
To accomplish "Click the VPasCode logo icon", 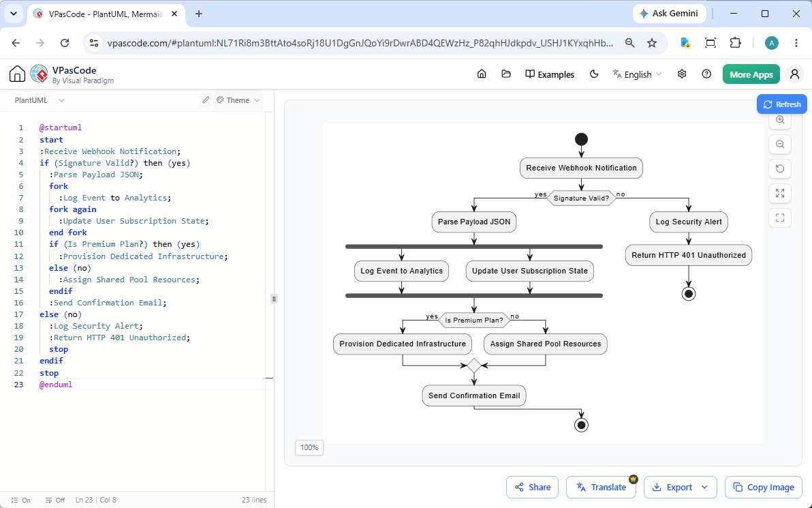I will click(40, 74).
